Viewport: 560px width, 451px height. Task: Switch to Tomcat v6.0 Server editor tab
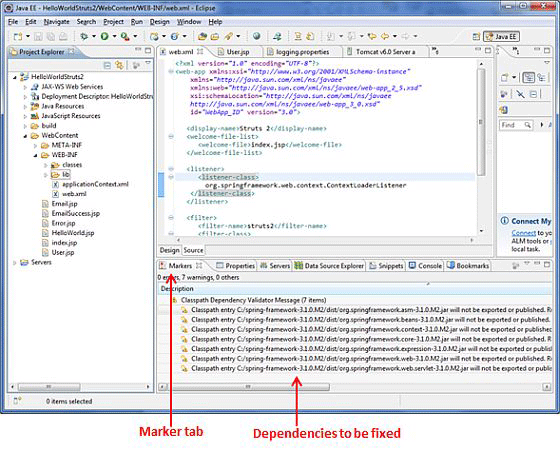(x=385, y=52)
